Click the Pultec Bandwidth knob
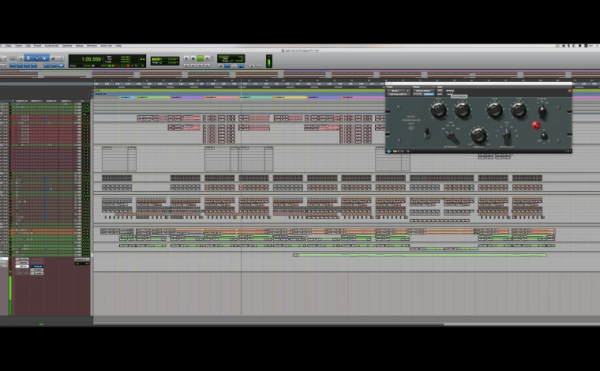Screen dimensions: 600x371 [x=478, y=135]
